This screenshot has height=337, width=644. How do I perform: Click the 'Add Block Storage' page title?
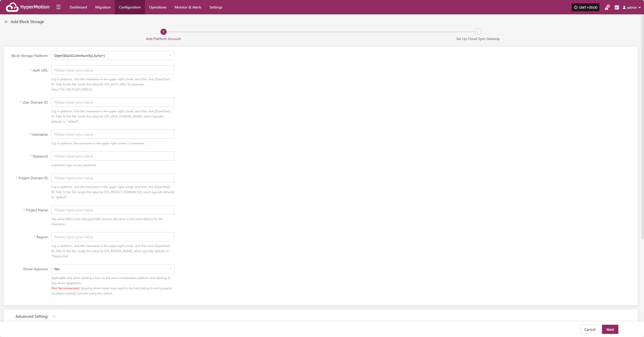click(27, 22)
